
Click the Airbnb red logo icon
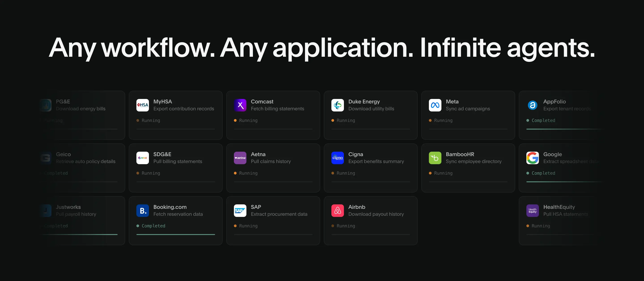coord(337,211)
